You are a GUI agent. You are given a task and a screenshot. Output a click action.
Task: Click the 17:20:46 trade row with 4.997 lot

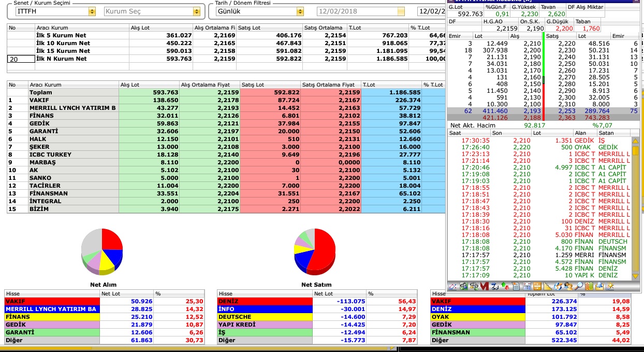[540, 167]
